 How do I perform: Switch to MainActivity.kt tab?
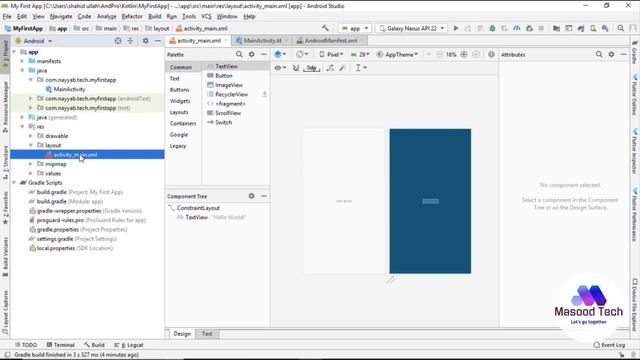(262, 41)
